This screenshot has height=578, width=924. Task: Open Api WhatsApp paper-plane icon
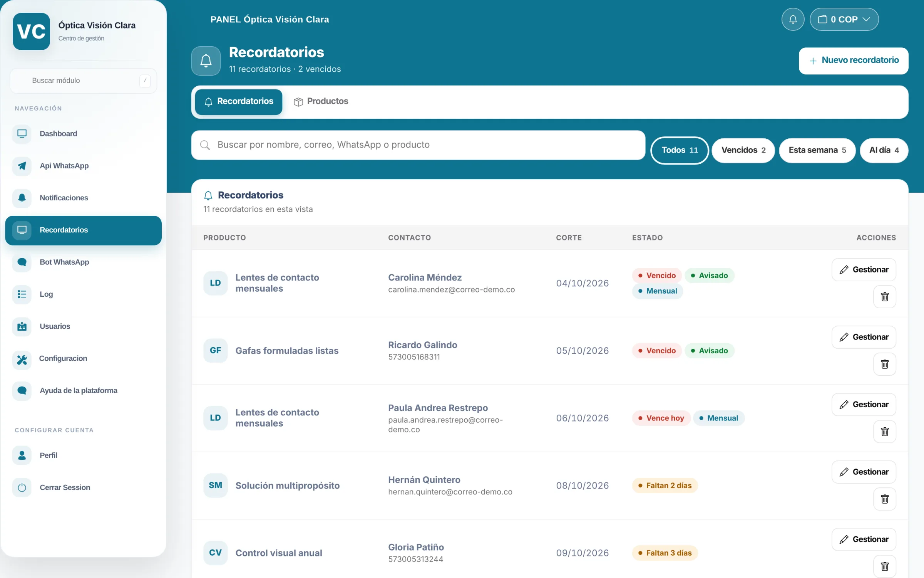(22, 166)
